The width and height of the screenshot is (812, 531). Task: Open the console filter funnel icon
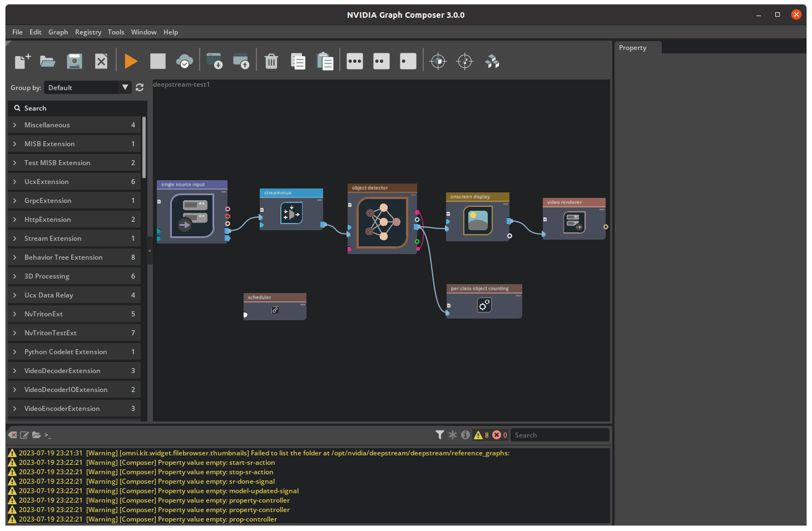[440, 435]
